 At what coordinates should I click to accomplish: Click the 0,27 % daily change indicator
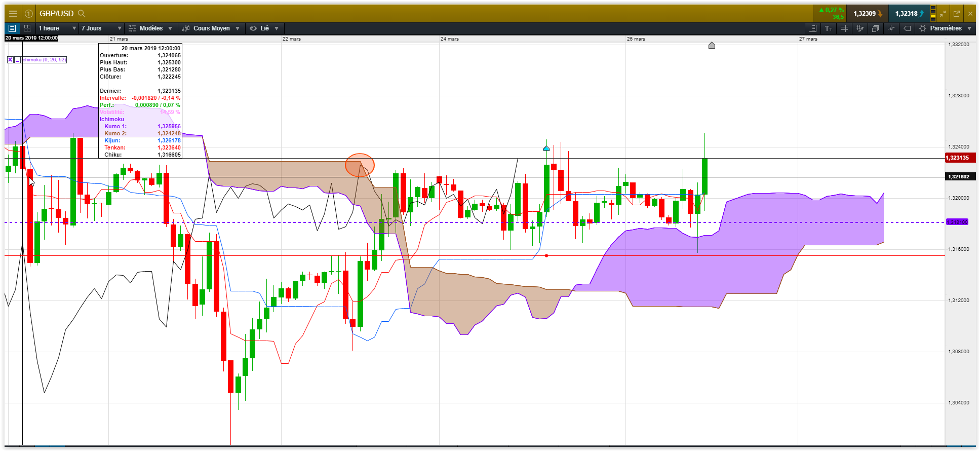(x=831, y=10)
